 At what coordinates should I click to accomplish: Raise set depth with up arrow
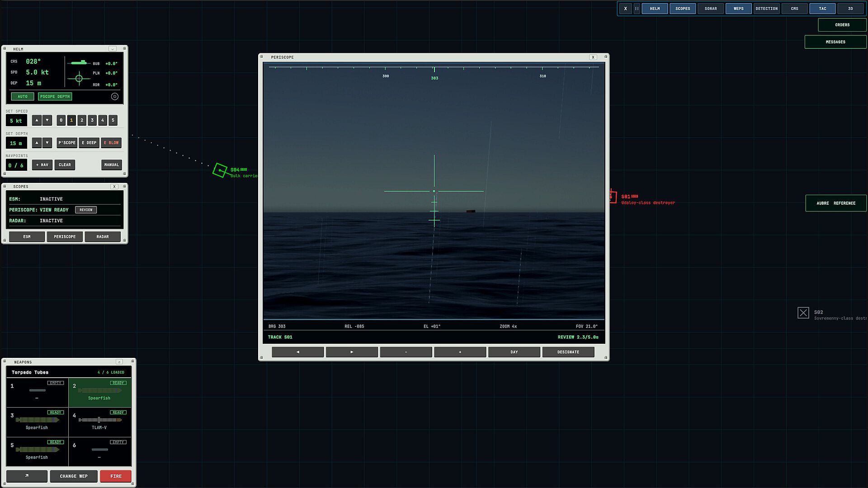(x=37, y=143)
